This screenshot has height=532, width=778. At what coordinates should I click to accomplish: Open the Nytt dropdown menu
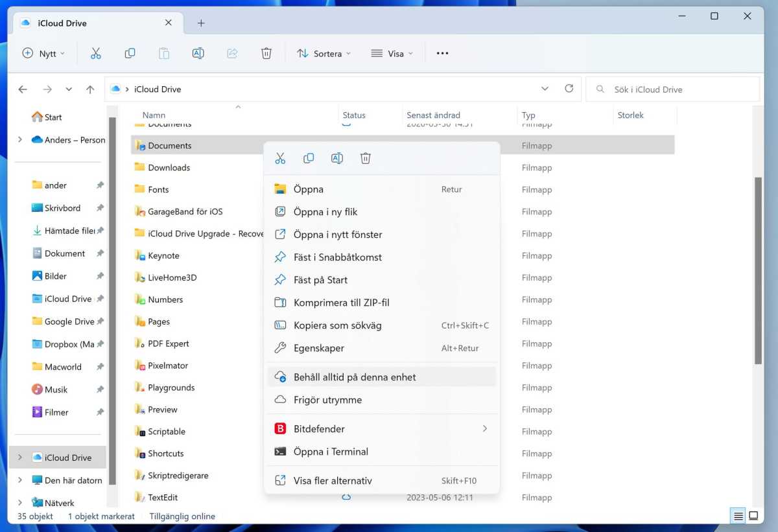(43, 54)
